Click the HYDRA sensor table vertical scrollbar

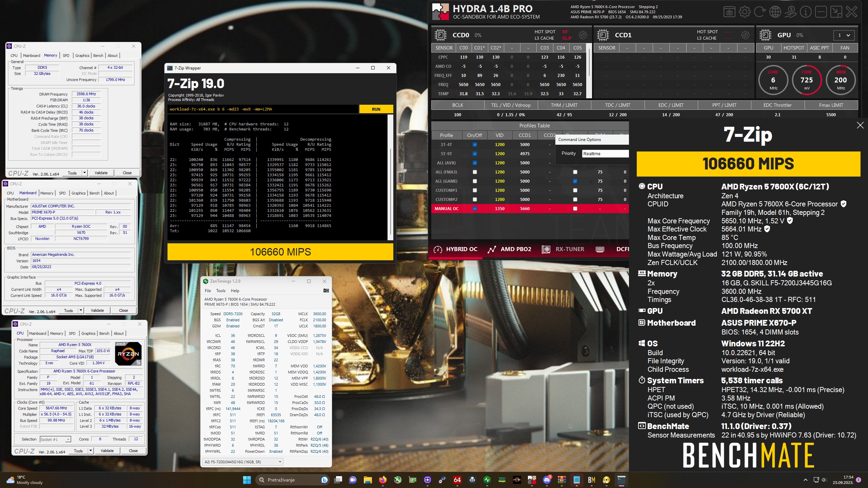[589, 63]
